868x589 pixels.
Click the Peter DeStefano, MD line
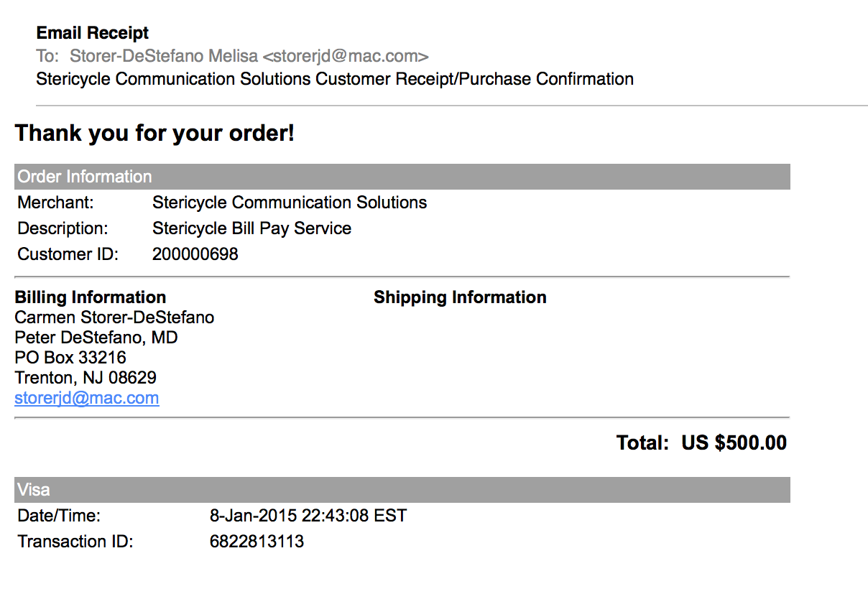(96, 338)
